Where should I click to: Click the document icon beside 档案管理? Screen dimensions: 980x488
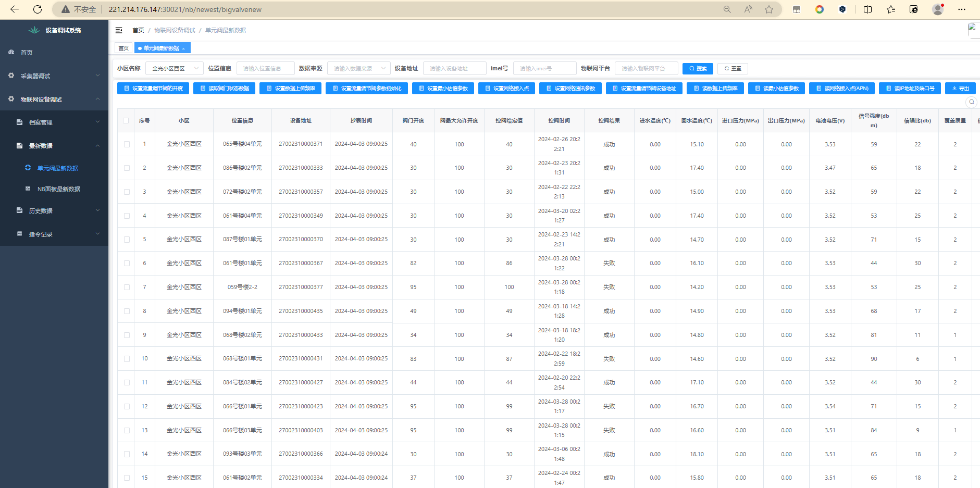point(20,122)
